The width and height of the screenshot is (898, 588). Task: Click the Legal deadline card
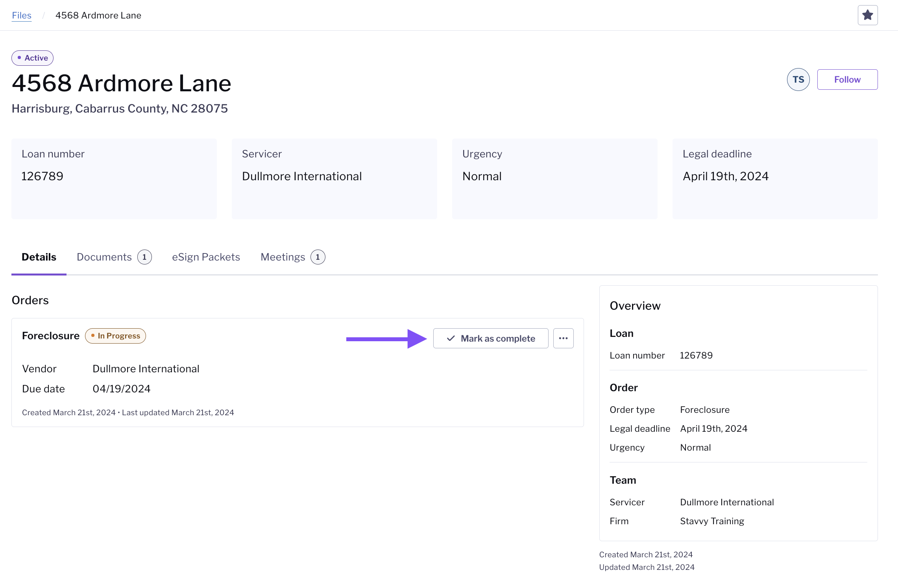[775, 179]
